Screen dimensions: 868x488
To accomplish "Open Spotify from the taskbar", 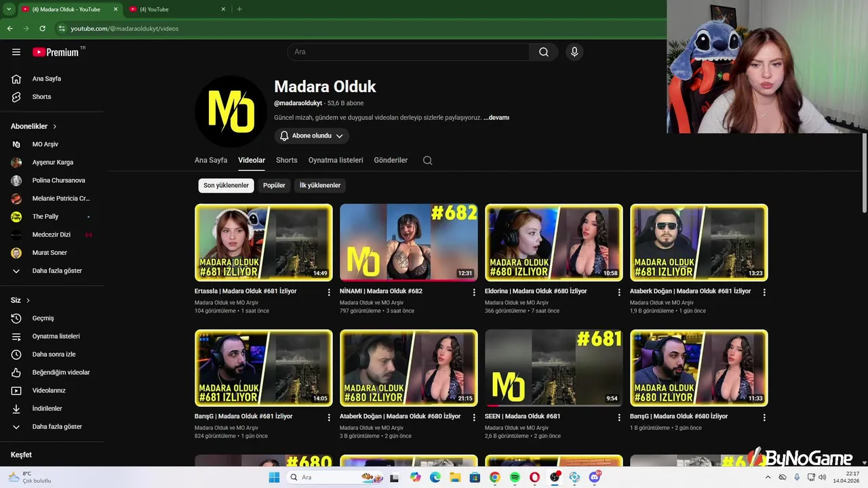I will coord(515,477).
